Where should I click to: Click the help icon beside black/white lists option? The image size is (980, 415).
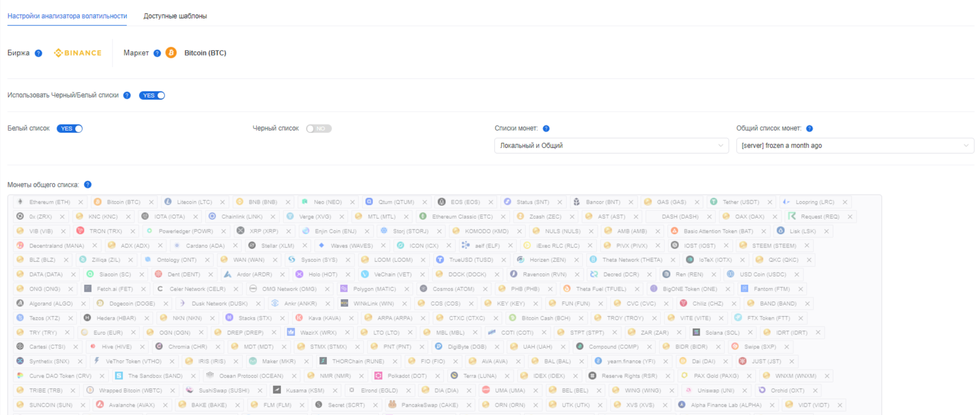(127, 95)
